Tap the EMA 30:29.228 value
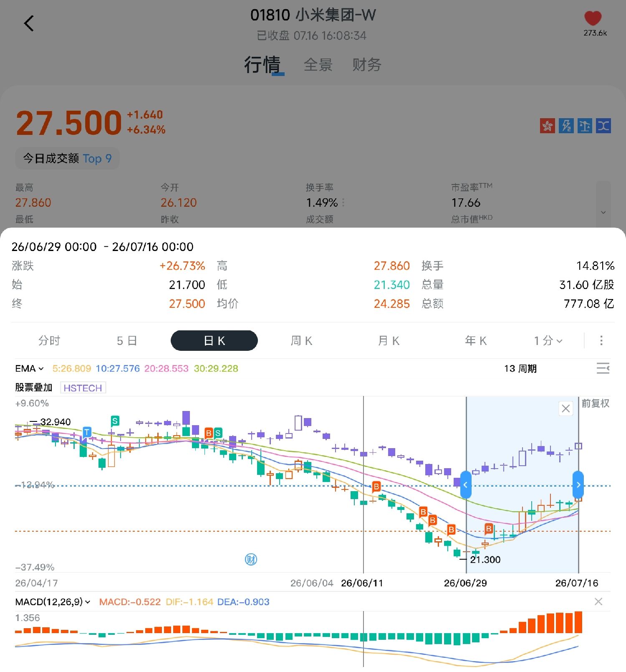626x672 pixels. pyautogui.click(x=216, y=368)
